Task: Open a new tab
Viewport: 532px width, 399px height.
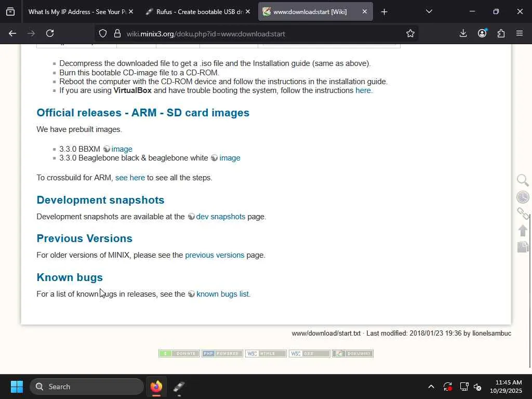Action: [384, 12]
